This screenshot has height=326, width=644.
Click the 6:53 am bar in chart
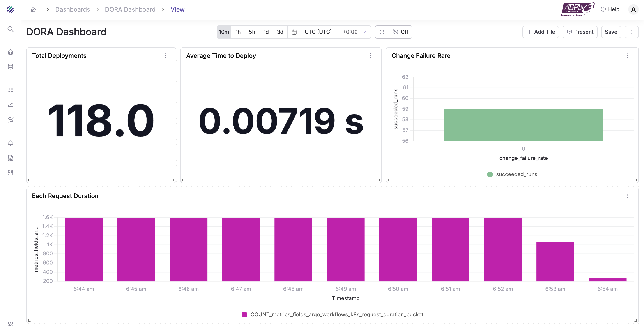(555, 262)
